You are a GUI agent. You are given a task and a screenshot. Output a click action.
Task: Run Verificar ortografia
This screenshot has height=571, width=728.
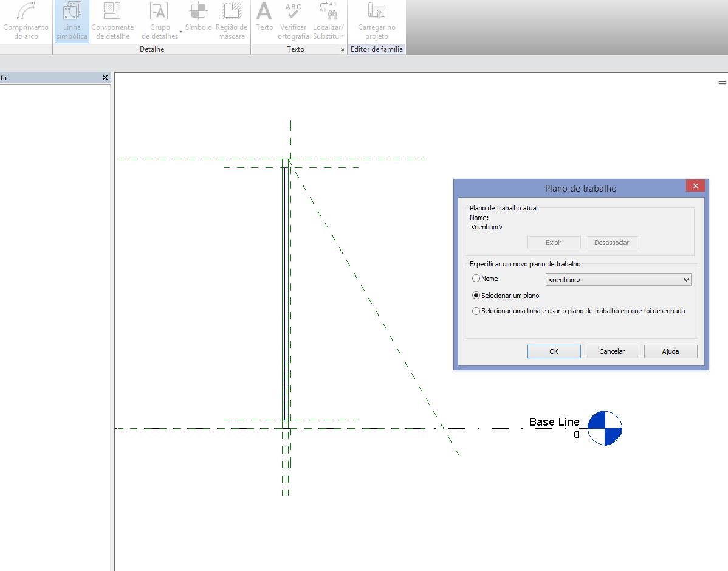[294, 22]
